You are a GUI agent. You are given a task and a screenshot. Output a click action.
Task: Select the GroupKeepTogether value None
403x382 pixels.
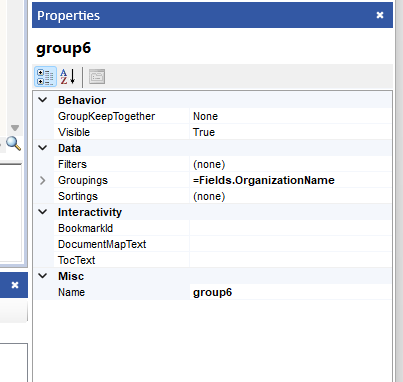(x=290, y=116)
